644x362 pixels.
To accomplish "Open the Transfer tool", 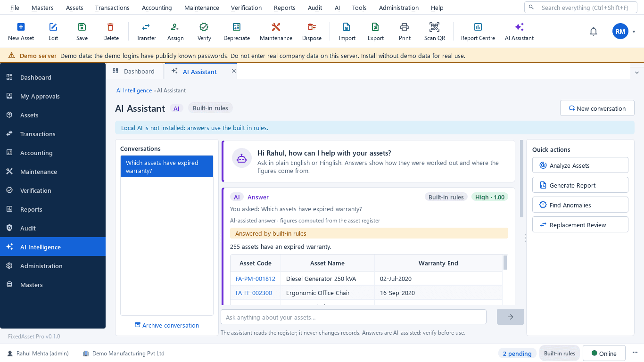I will point(146,32).
